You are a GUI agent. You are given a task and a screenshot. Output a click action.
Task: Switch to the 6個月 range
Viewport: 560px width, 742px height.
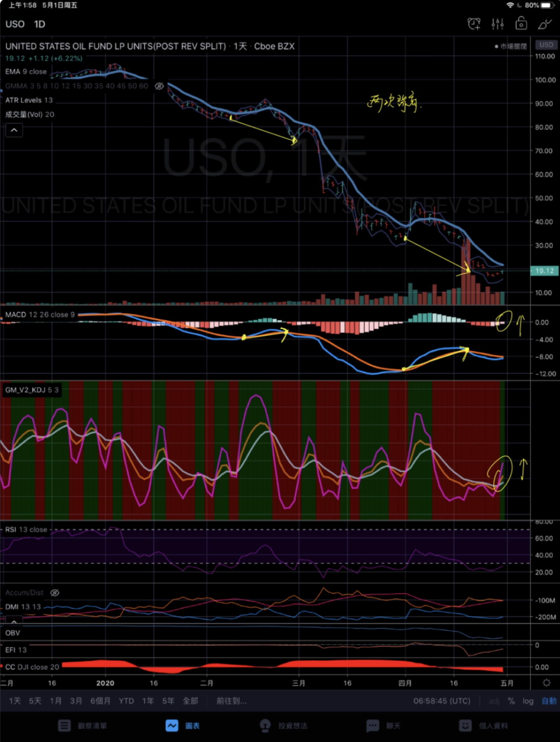pyautogui.click(x=100, y=701)
